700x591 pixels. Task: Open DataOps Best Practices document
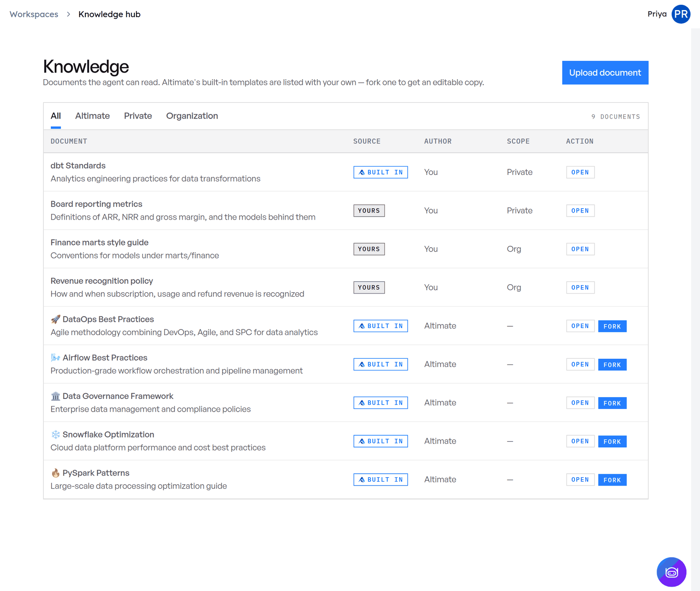tap(580, 326)
